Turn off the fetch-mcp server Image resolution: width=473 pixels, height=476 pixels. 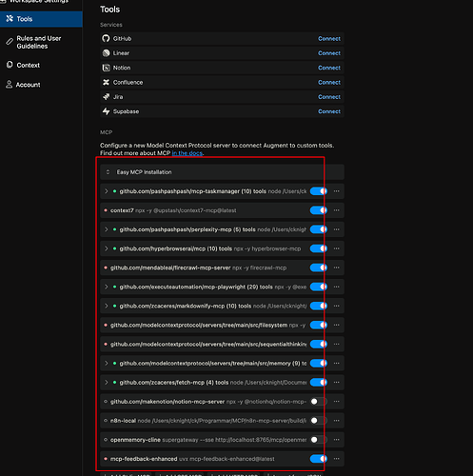[319, 383]
